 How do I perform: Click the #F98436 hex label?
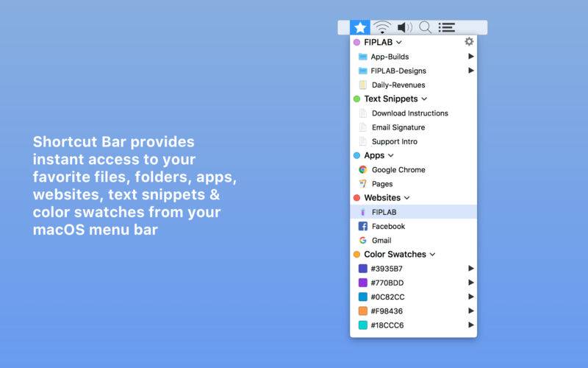(387, 311)
